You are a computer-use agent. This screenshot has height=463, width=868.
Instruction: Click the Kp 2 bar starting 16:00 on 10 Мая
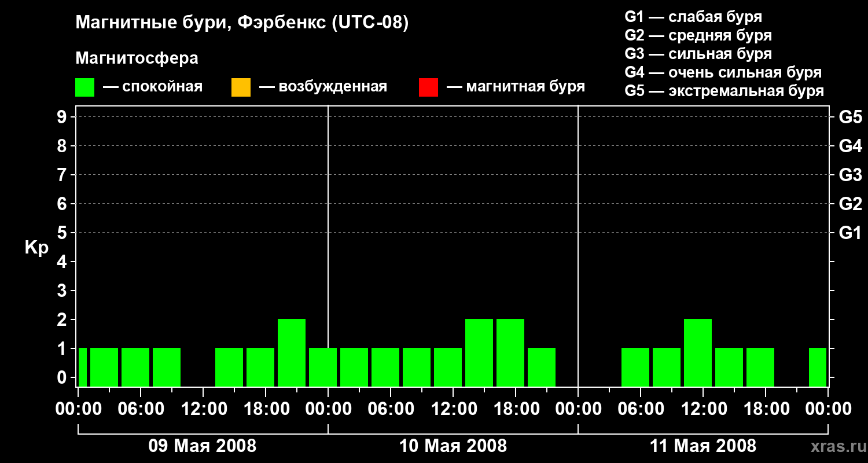tap(510, 352)
